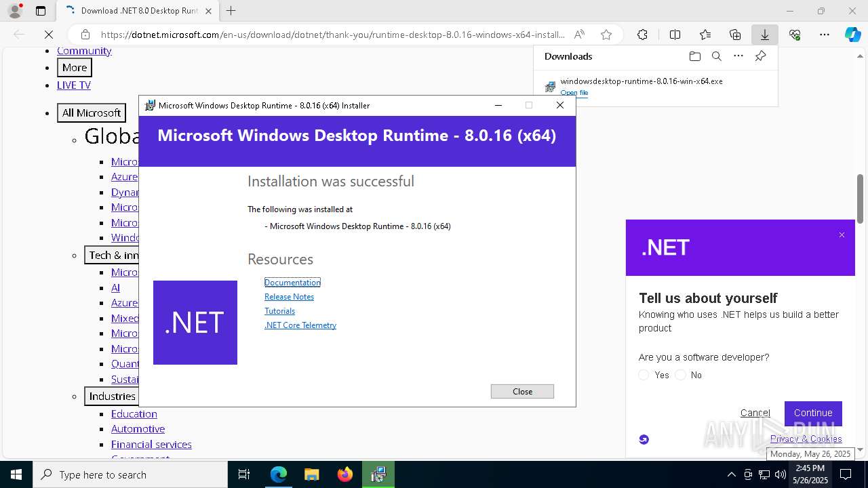Image resolution: width=868 pixels, height=488 pixels.
Task: Add this page to favorites star
Action: tap(606, 35)
